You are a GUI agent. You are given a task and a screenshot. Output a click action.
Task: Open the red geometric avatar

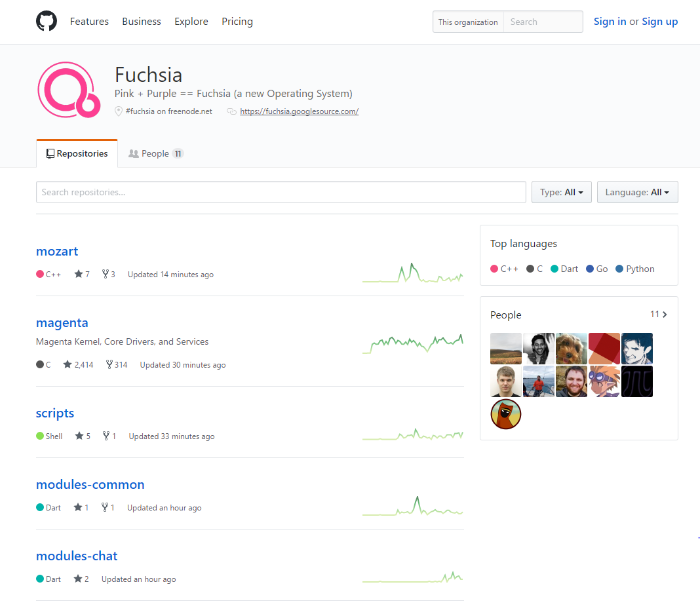tap(604, 349)
